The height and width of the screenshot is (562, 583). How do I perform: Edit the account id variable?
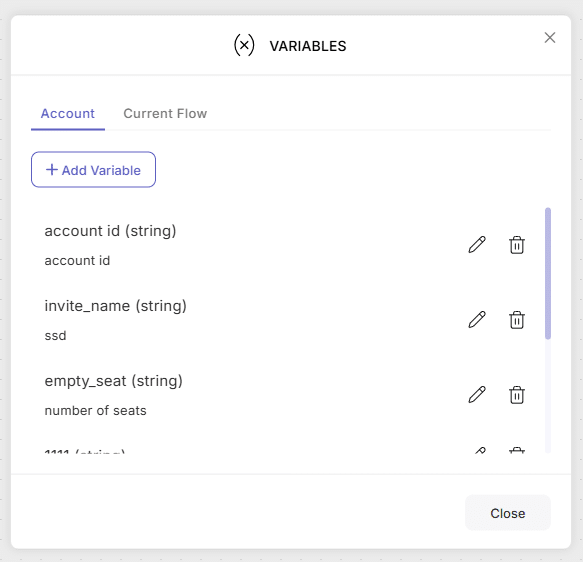[477, 245]
